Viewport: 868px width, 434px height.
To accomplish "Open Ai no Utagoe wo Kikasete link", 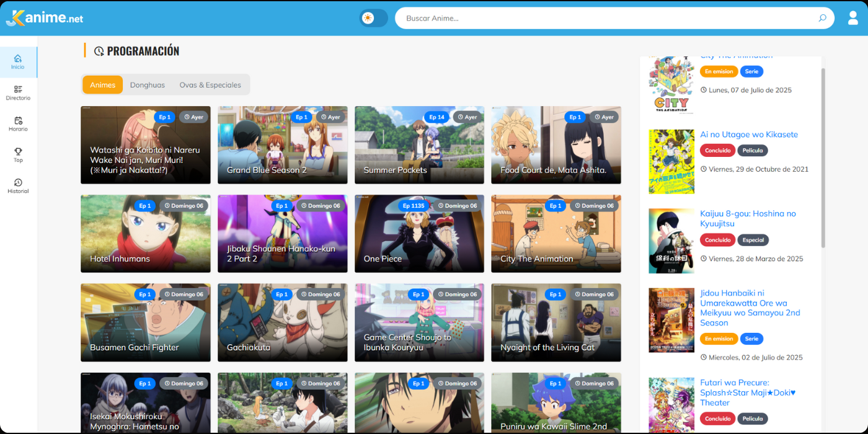I will (749, 135).
